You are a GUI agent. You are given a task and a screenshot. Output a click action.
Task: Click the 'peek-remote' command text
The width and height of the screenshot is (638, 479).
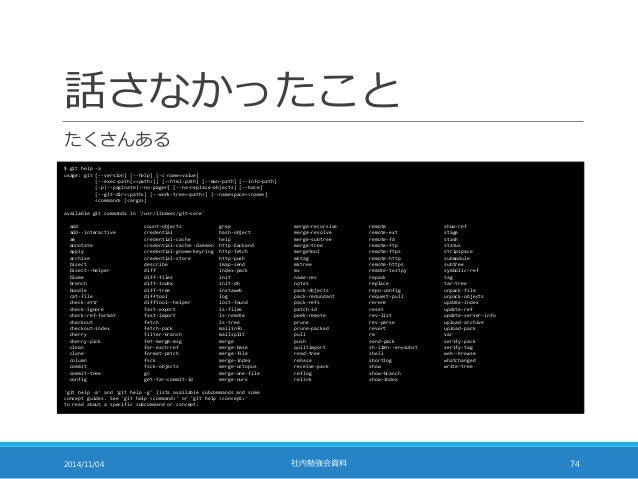pyautogui.click(x=310, y=316)
